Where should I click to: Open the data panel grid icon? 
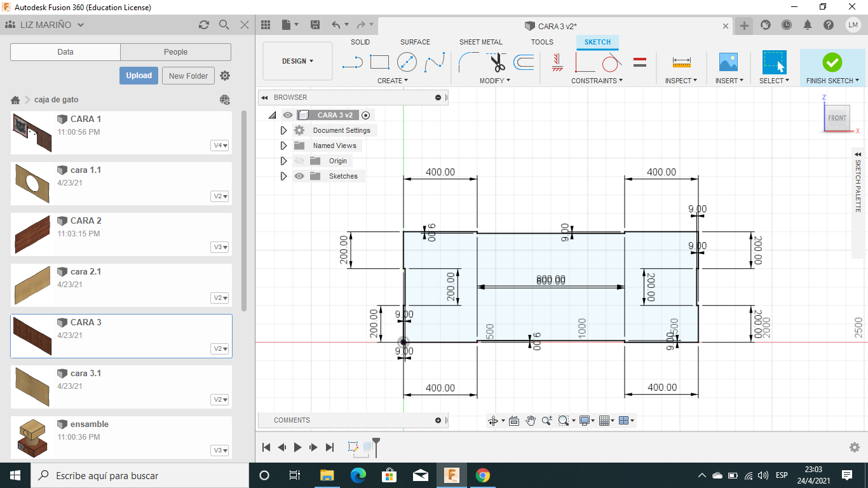(266, 25)
